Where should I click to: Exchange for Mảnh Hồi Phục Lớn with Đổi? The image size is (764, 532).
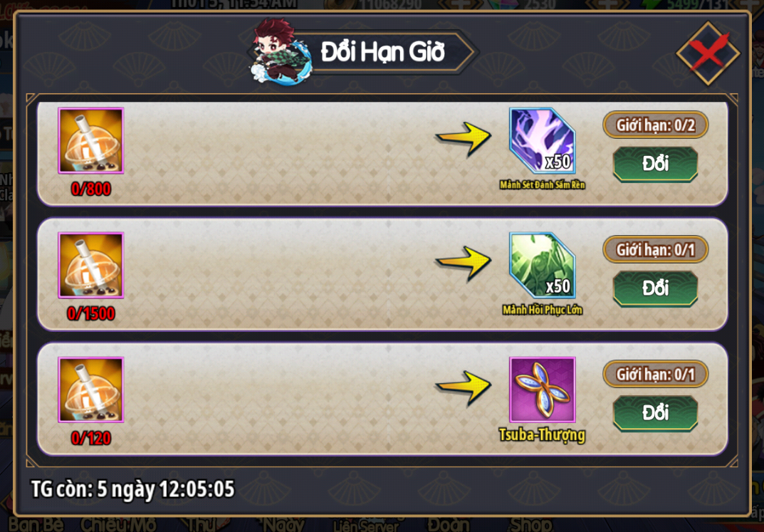(x=655, y=289)
